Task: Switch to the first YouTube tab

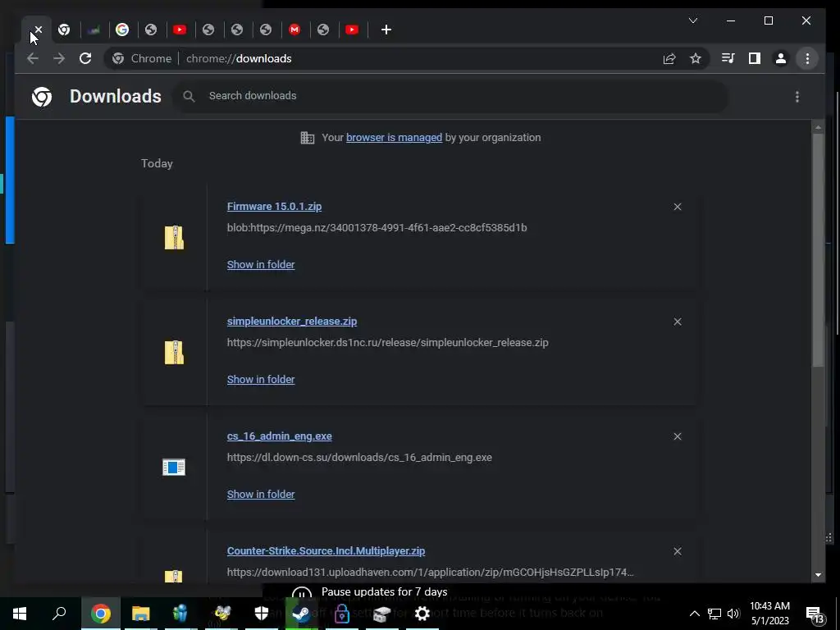Action: click(180, 30)
